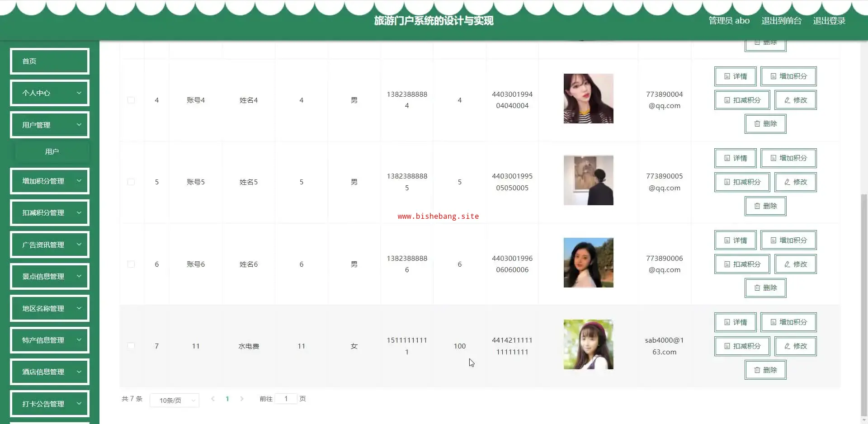Select checkbox for row 4
This screenshot has height=424, width=868.
click(131, 100)
